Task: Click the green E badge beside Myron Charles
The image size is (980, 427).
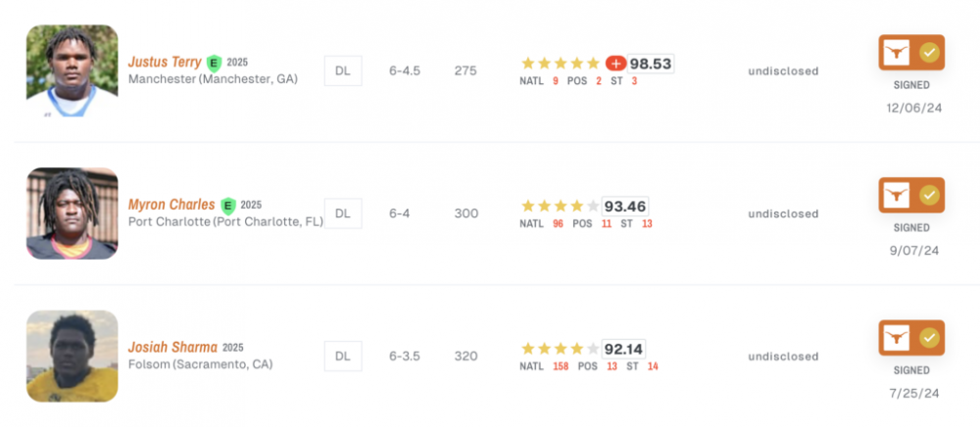Action: click(228, 206)
